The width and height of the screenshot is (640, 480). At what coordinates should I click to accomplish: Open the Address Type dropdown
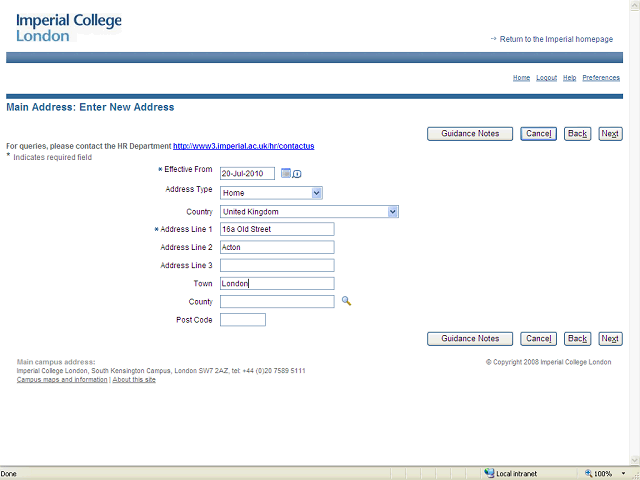[316, 193]
